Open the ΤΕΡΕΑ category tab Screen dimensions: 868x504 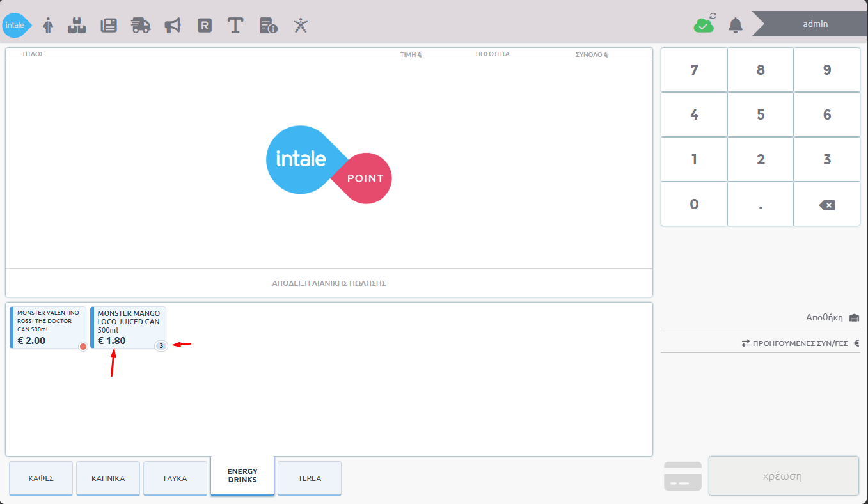pyautogui.click(x=310, y=478)
